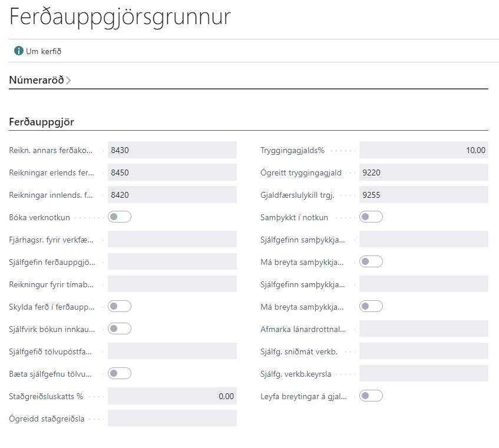Open the Um kerfið action
499x448 pixels.
click(x=43, y=51)
